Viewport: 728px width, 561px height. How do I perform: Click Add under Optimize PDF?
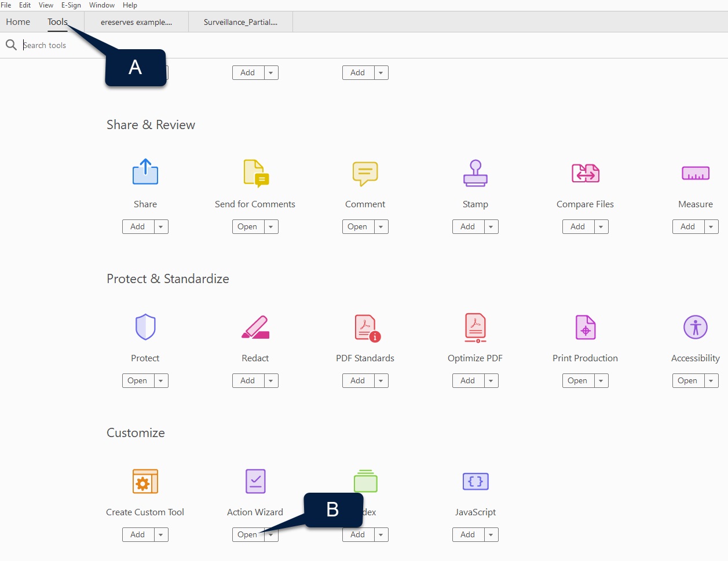[467, 380]
